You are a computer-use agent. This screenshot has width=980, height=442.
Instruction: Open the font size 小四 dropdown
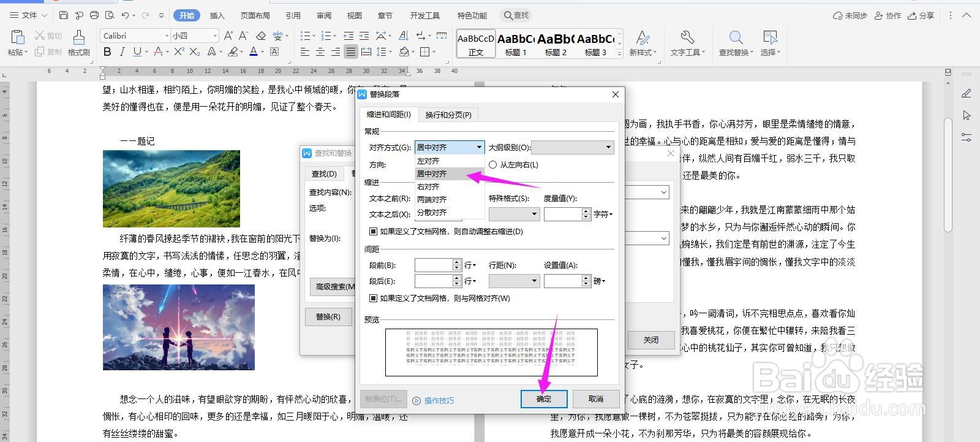[x=214, y=36]
